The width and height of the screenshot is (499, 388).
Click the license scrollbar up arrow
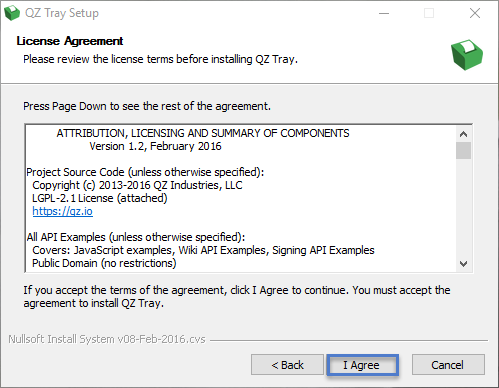pos(463,134)
